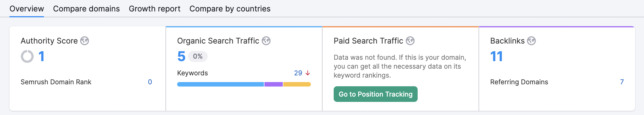This screenshot has width=644, height=115.
Task: Select the Growth report tab
Action: (x=155, y=9)
